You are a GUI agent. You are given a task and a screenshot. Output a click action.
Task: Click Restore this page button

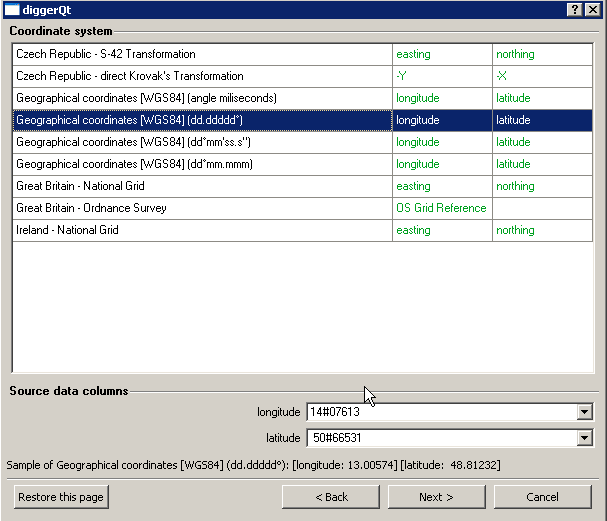pyautogui.click(x=61, y=497)
